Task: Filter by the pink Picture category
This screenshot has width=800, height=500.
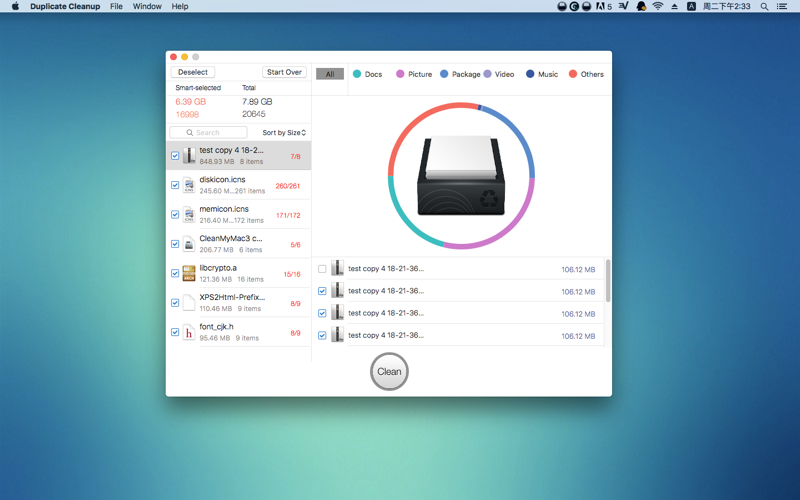Action: (x=414, y=74)
